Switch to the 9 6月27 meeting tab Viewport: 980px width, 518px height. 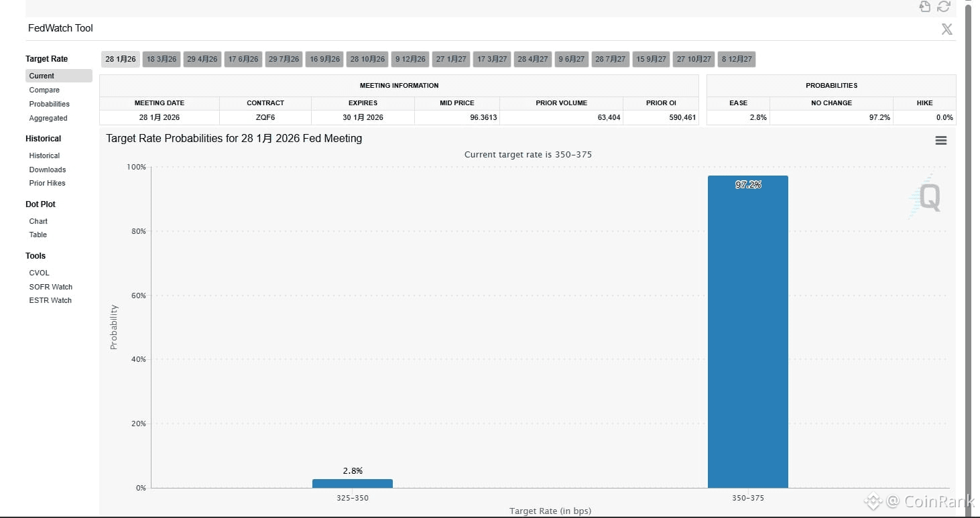(571, 59)
